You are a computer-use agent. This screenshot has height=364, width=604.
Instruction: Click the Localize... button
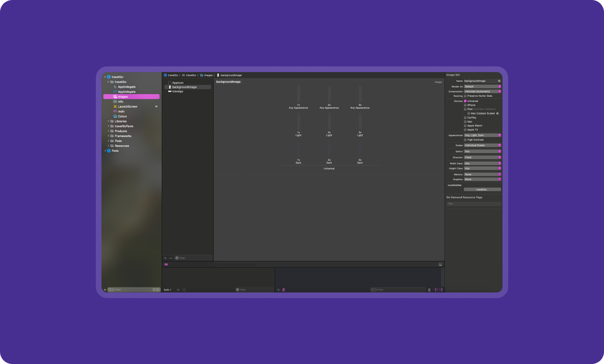[x=482, y=189]
